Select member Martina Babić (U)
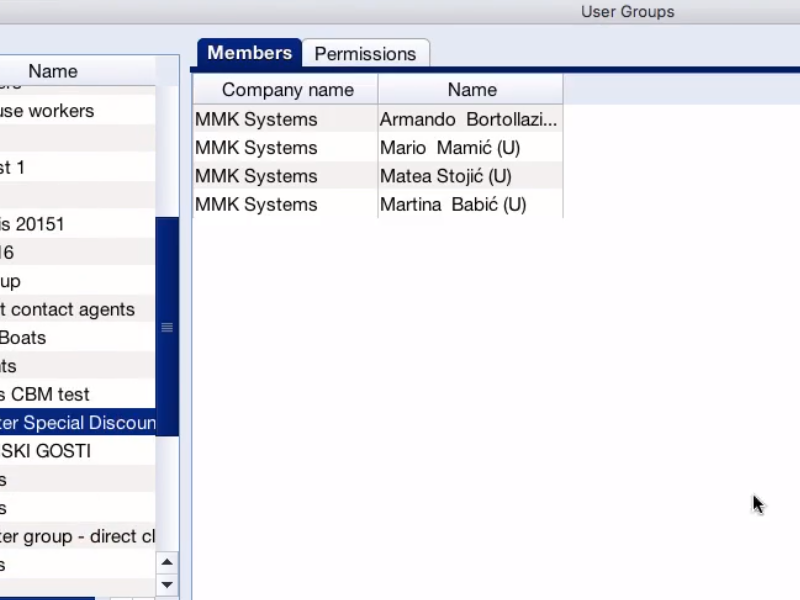The width and height of the screenshot is (800, 600). click(x=452, y=204)
